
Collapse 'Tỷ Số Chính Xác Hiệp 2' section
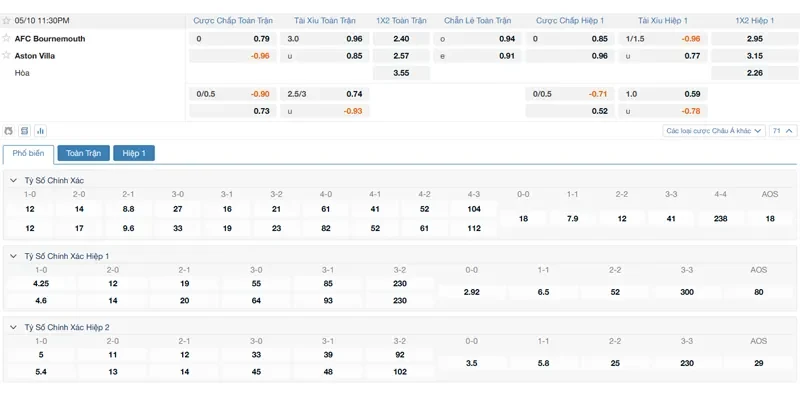pos(14,327)
